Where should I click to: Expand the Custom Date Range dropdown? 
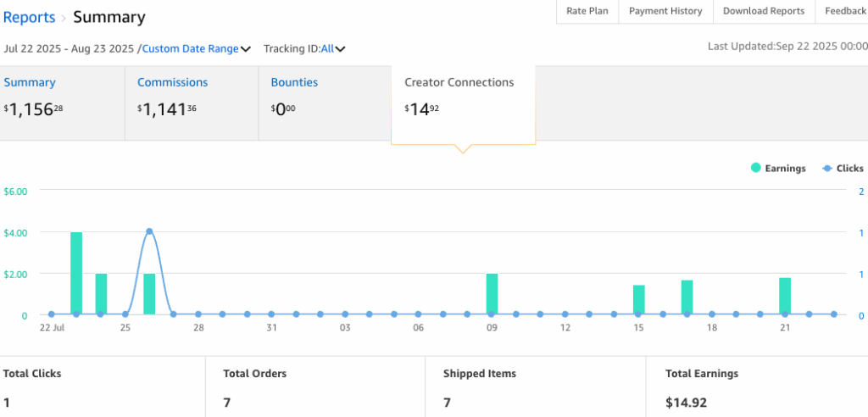(190, 49)
